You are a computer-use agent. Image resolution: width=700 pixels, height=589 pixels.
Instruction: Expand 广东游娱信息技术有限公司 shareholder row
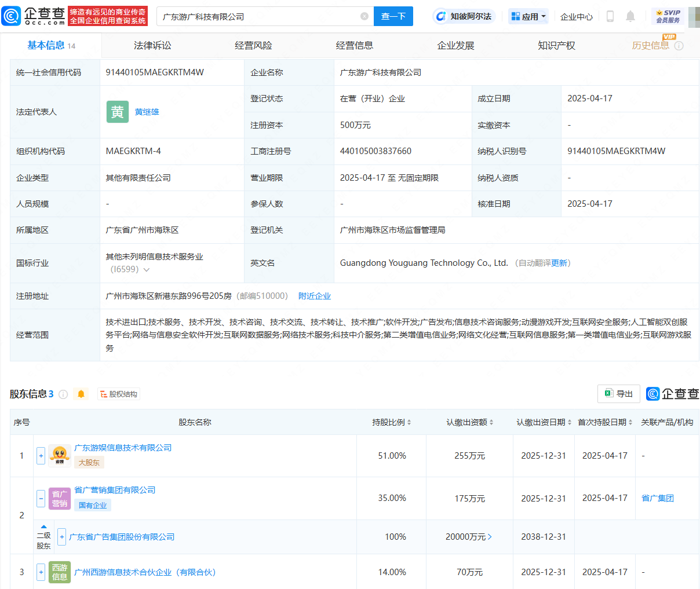41,456
